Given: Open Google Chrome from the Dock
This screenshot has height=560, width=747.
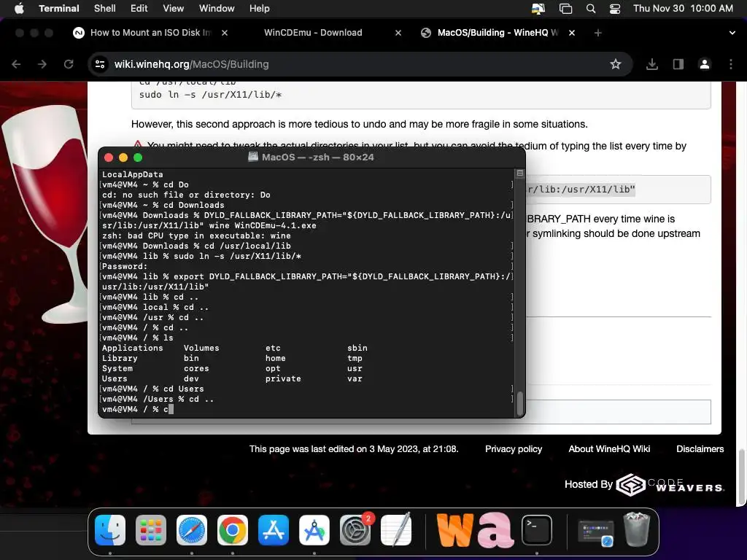Looking at the screenshot, I should [233, 530].
